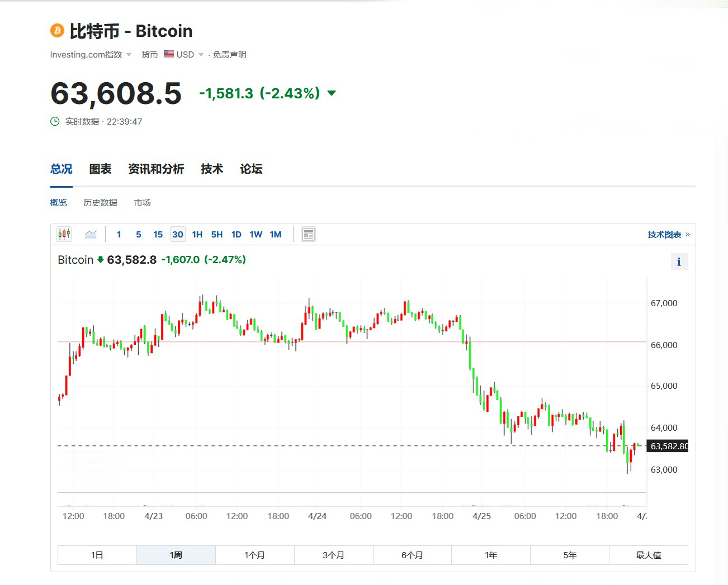Image resolution: width=728 pixels, height=585 pixels.
Task: Click the 63,582.80 price marker on axis
Action: [x=669, y=446]
